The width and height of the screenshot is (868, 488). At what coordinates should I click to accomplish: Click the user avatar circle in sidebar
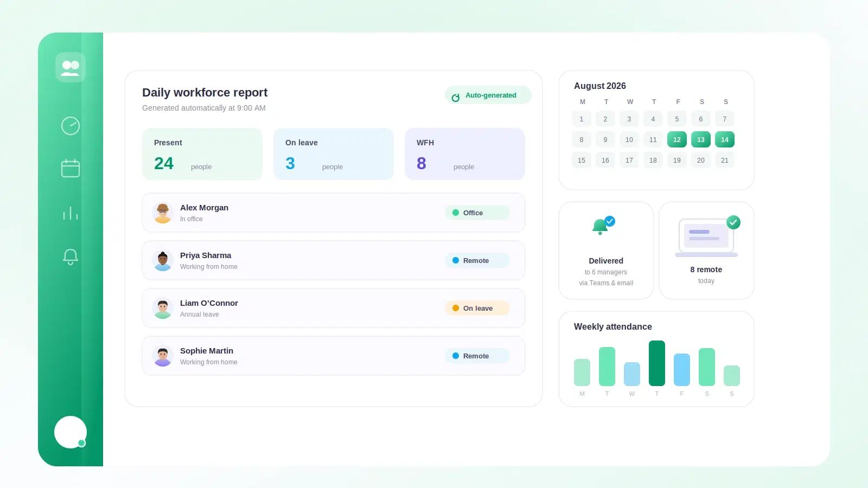(71, 432)
